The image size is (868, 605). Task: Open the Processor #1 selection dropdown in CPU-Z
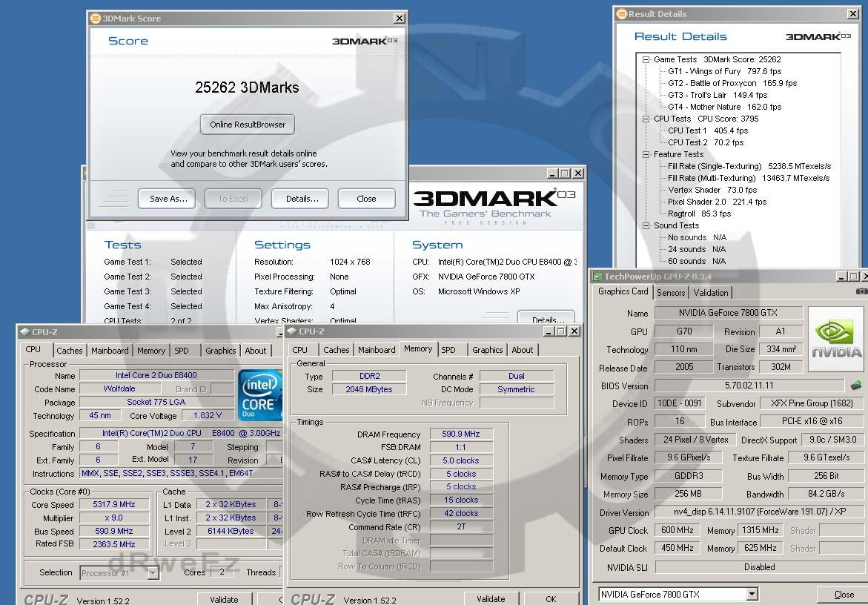pos(153,573)
